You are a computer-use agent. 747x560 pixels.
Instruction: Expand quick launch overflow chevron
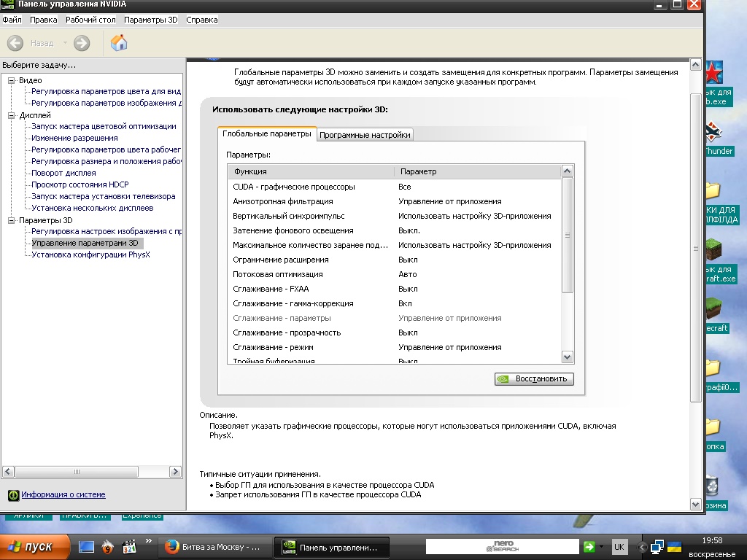(149, 541)
